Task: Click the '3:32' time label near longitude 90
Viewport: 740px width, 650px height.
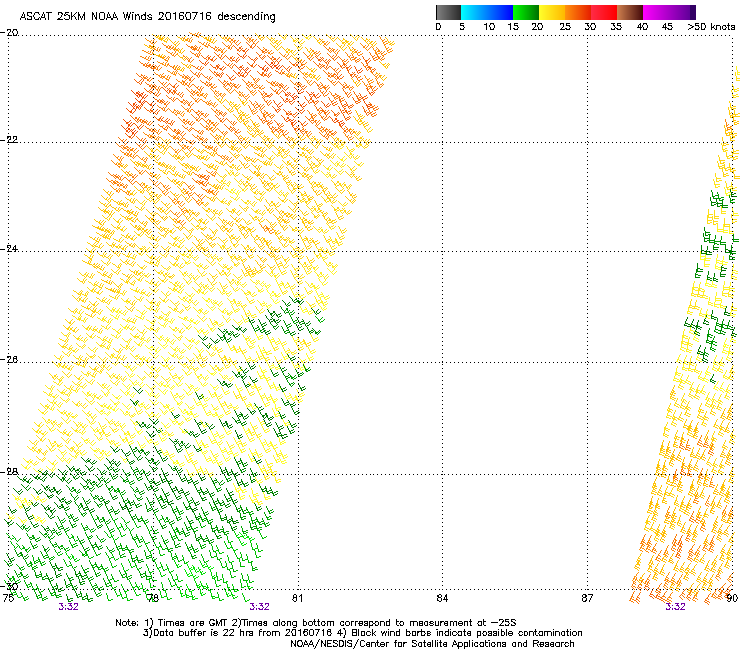Action: (675, 607)
